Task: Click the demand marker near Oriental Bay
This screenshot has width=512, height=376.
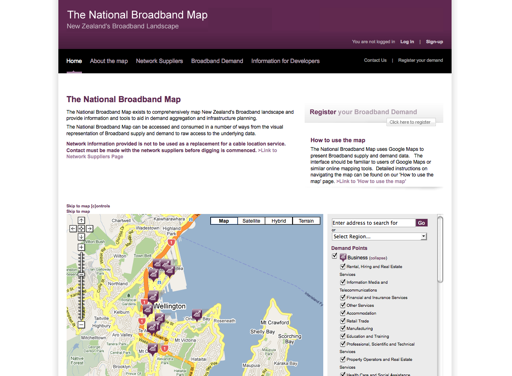Action: 197,315
